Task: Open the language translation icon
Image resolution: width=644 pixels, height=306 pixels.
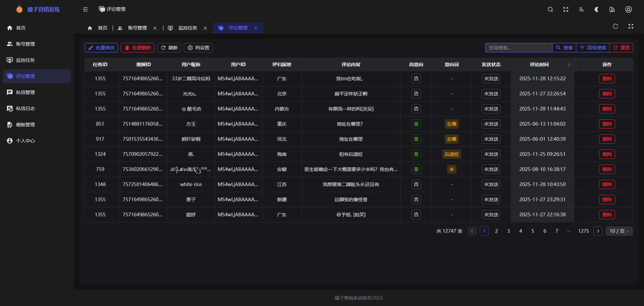Action: click(581, 9)
